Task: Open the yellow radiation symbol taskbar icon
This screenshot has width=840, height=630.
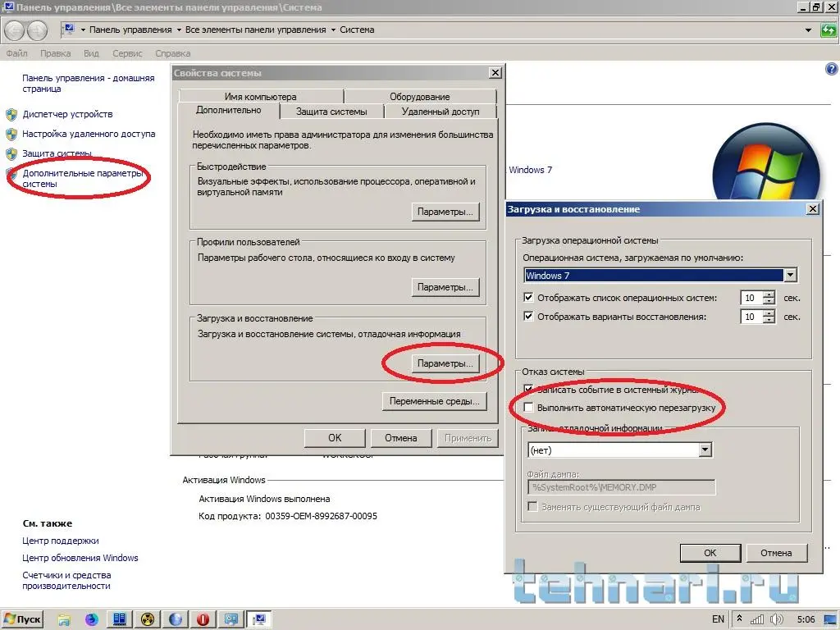Action: [148, 619]
